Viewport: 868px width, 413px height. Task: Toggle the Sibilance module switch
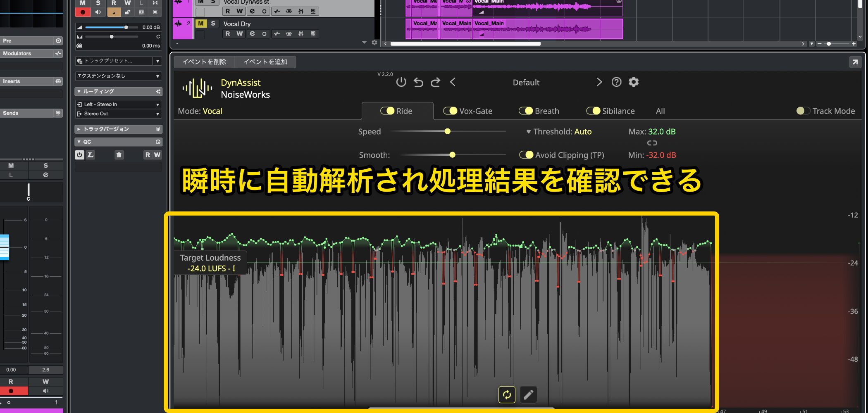point(593,111)
